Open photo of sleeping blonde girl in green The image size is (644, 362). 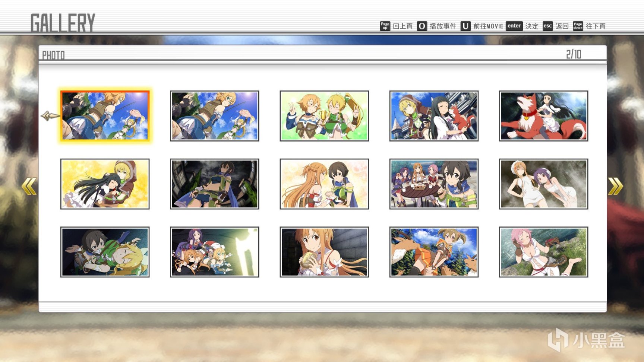coord(105,252)
